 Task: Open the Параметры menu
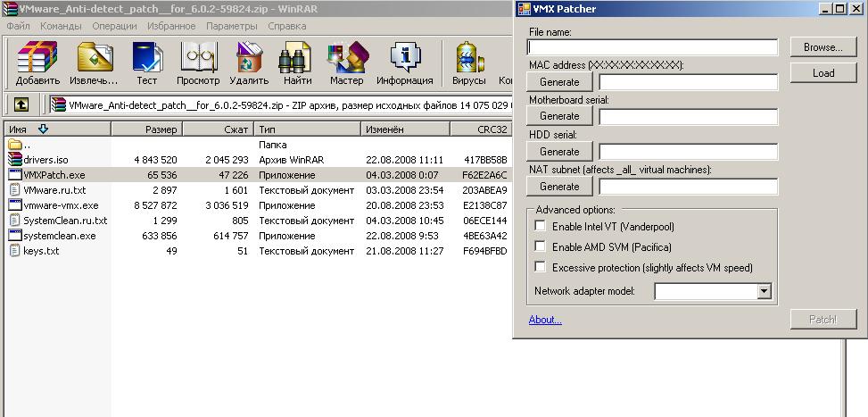coord(231,26)
